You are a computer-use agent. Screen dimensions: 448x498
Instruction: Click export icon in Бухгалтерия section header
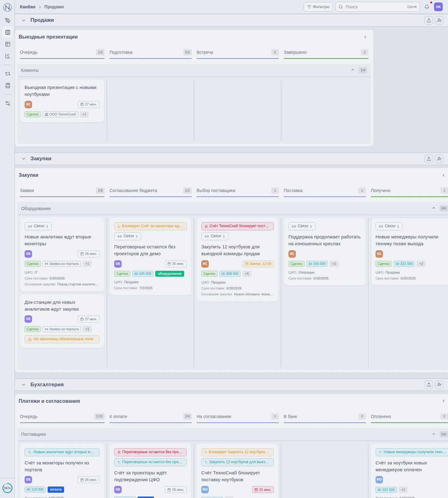point(429,385)
